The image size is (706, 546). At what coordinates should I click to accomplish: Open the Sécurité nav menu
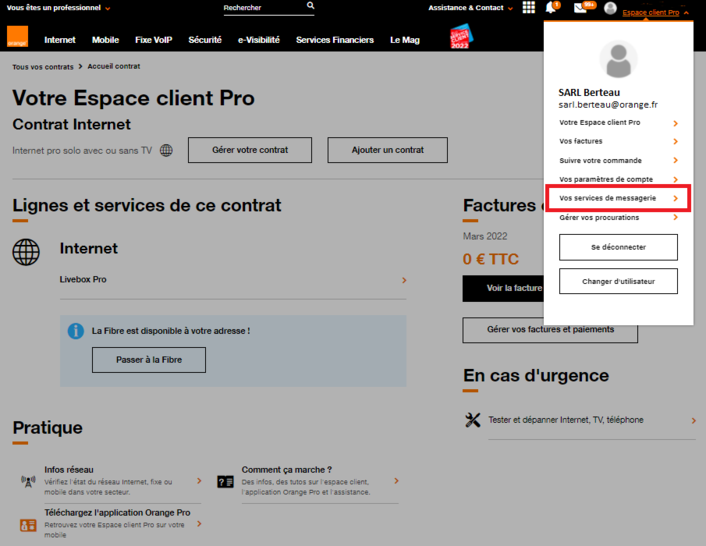(205, 40)
